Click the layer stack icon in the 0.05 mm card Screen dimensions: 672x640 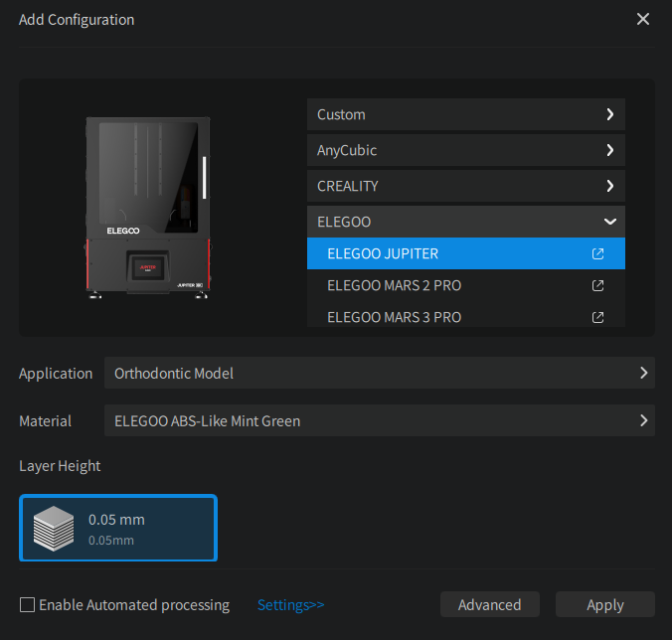click(54, 529)
